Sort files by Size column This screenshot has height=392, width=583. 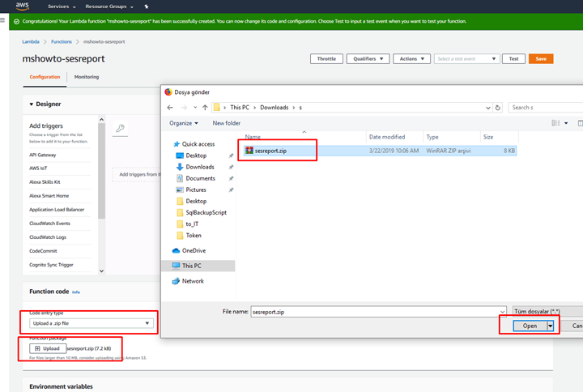488,137
